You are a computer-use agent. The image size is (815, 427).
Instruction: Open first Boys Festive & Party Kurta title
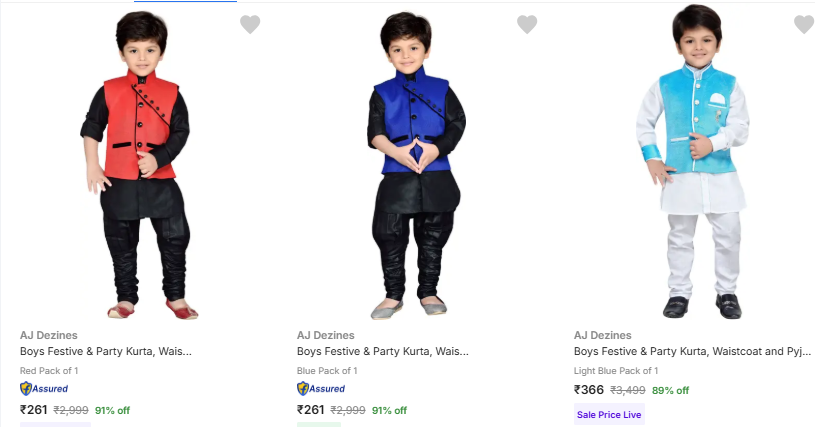click(x=106, y=352)
